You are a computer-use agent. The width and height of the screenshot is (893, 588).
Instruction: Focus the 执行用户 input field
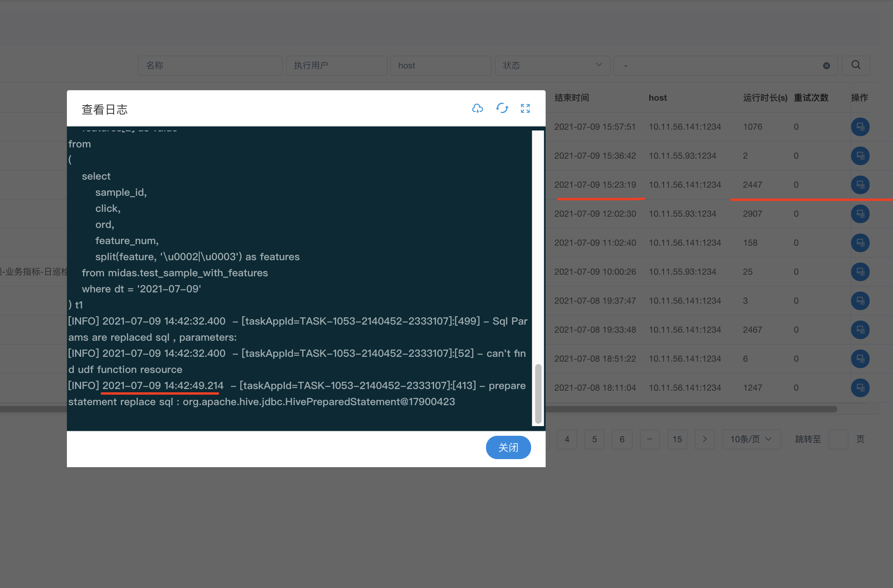tap(336, 65)
